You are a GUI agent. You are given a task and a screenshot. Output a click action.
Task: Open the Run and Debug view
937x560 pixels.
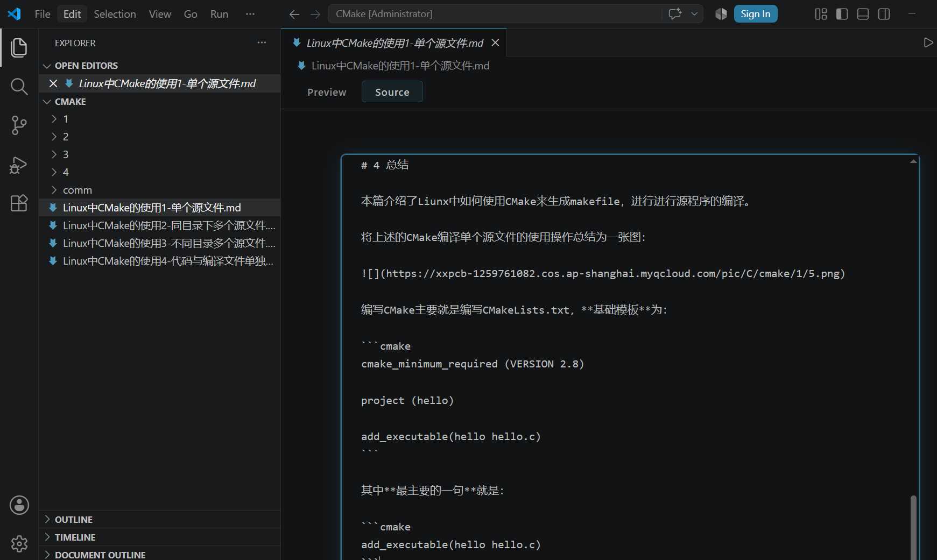coord(19,165)
